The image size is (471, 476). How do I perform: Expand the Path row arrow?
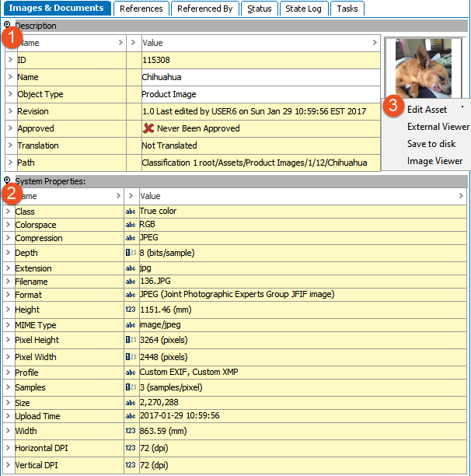coord(10,163)
